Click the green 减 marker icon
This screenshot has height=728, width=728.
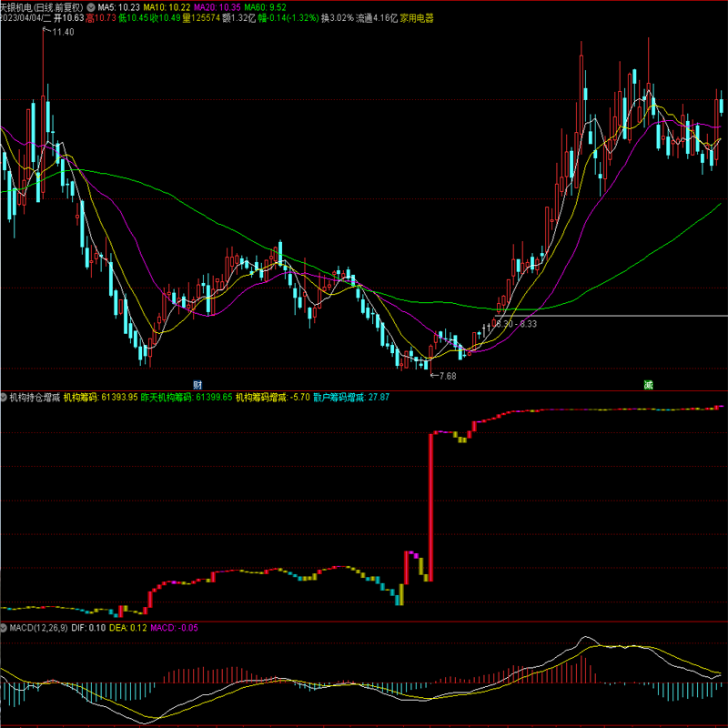coord(648,385)
